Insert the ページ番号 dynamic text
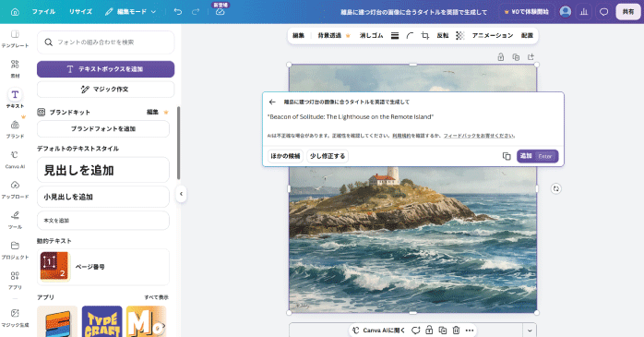The height and width of the screenshot is (337, 644). click(103, 267)
